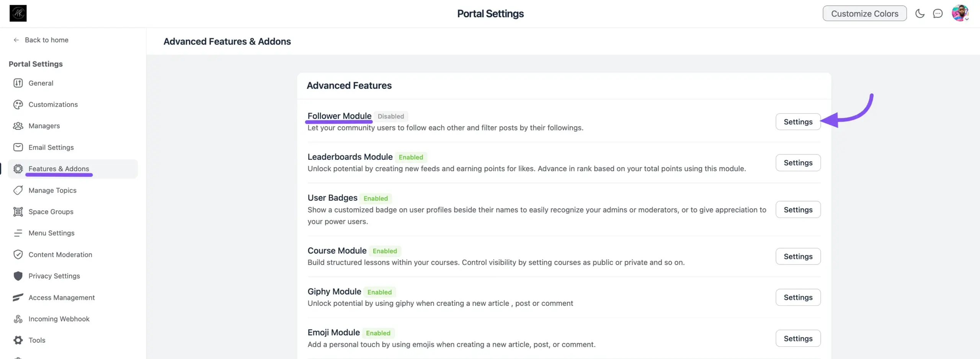Click the Customize Colors button
Viewport: 980px width, 359px height.
(864, 14)
